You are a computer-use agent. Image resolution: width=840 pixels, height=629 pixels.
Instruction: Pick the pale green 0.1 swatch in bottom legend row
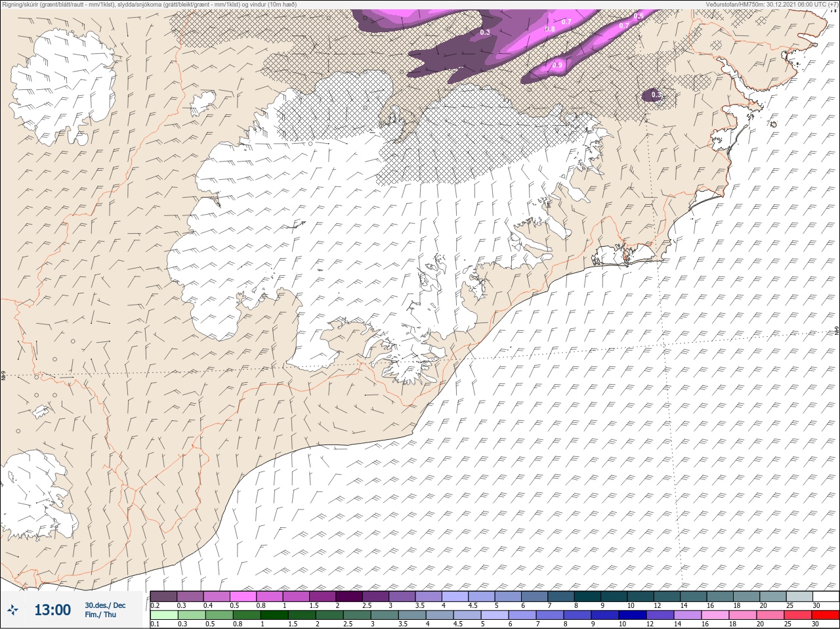click(163, 615)
